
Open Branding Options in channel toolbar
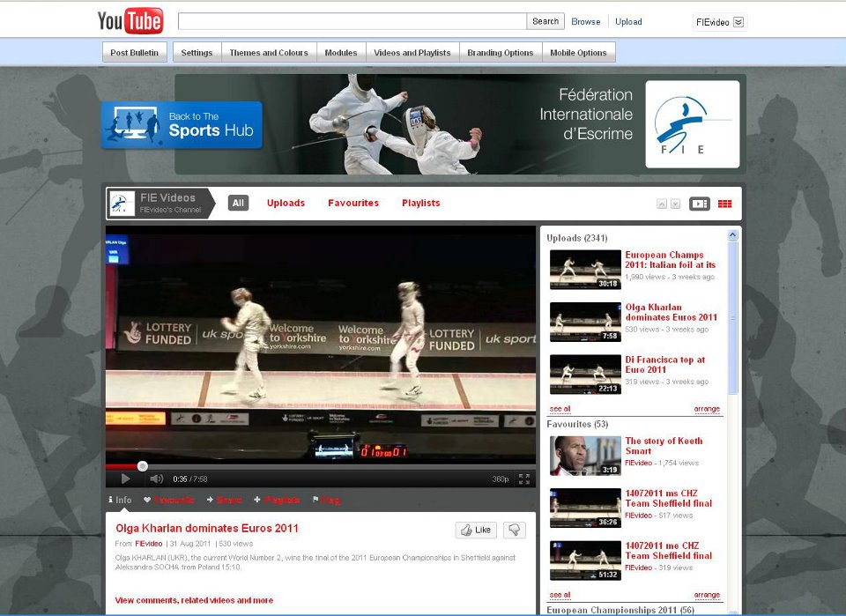500,53
